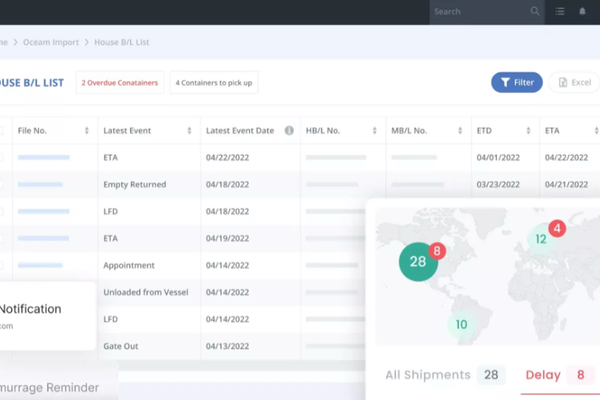Click the search magnifier icon
The height and width of the screenshot is (400, 600).
pyautogui.click(x=535, y=11)
